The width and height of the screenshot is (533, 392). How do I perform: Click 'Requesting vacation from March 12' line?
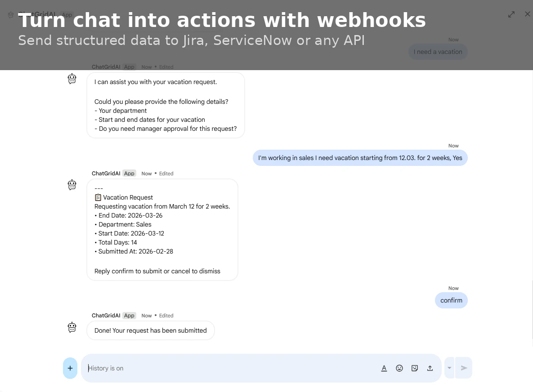pyautogui.click(x=162, y=206)
